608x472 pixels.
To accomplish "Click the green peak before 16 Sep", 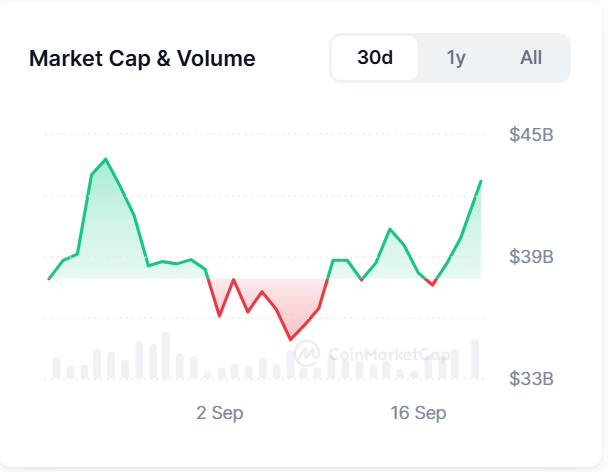I will tap(390, 229).
